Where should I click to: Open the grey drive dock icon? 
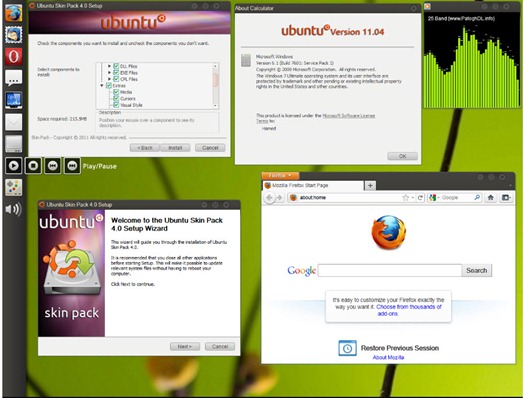click(x=14, y=144)
